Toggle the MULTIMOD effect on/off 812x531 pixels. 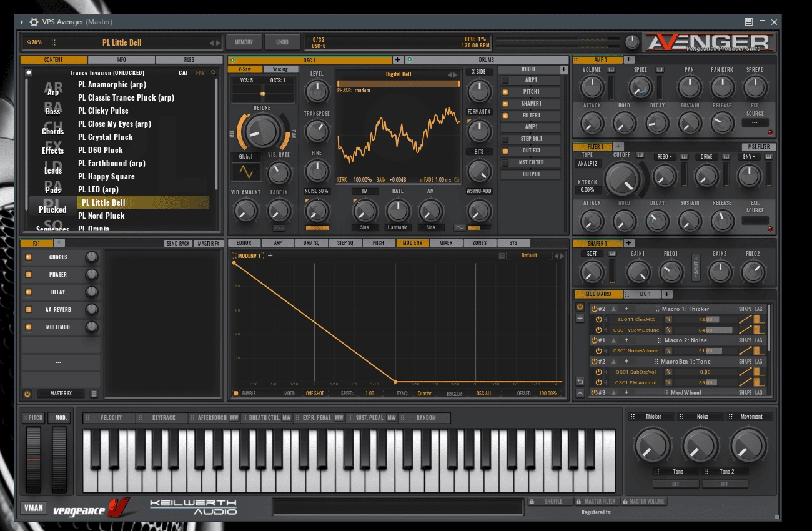(x=28, y=327)
